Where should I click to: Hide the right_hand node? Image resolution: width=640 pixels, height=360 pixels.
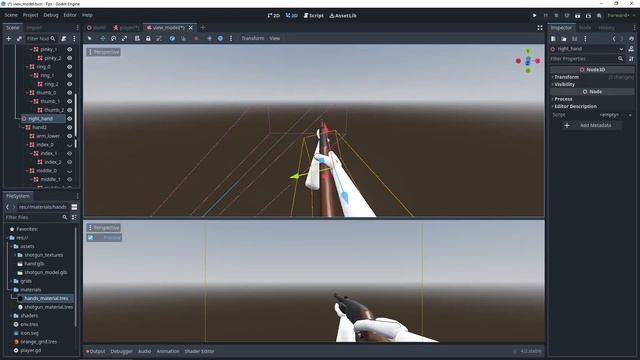69,119
